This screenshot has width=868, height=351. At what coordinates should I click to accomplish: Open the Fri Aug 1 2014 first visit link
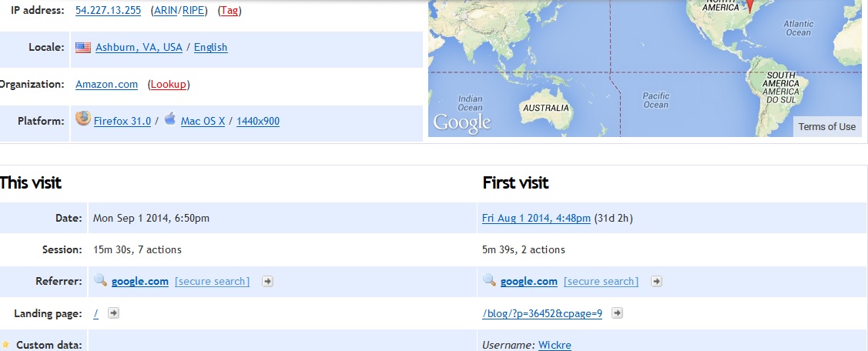click(x=536, y=218)
